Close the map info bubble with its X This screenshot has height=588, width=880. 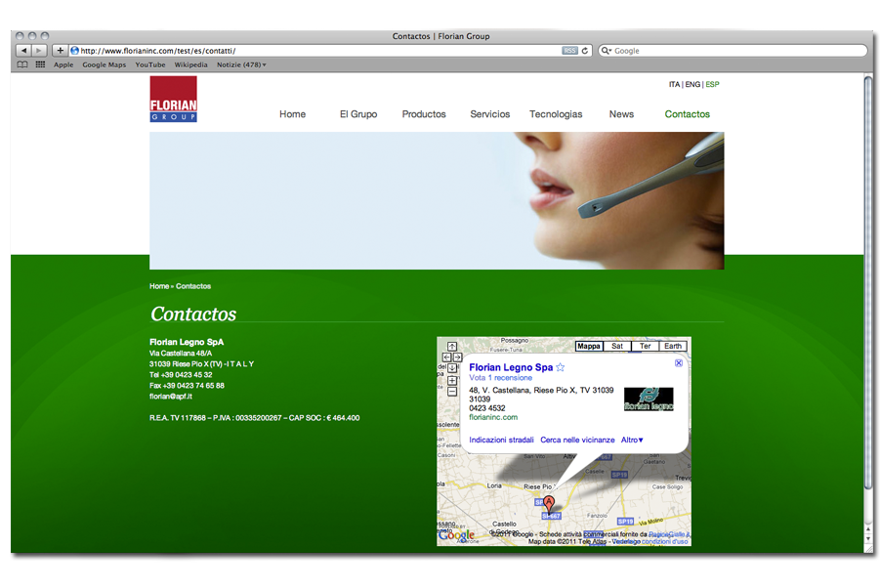pos(679,363)
